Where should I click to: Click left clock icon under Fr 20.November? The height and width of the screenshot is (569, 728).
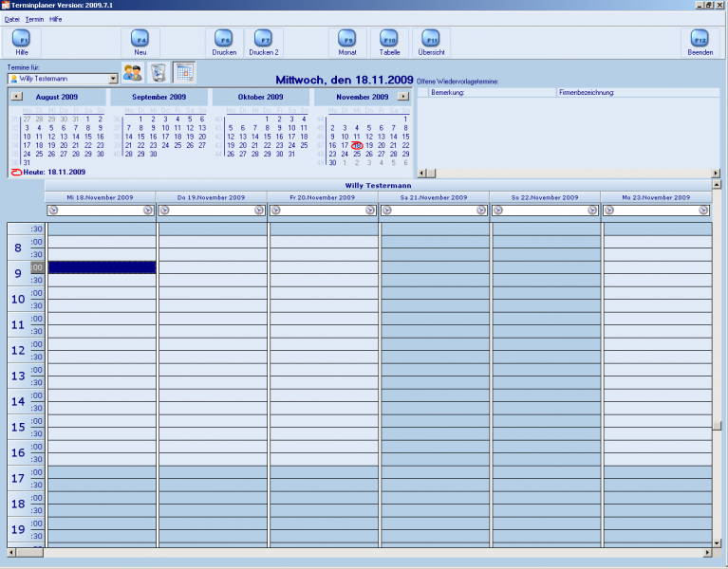coord(276,211)
